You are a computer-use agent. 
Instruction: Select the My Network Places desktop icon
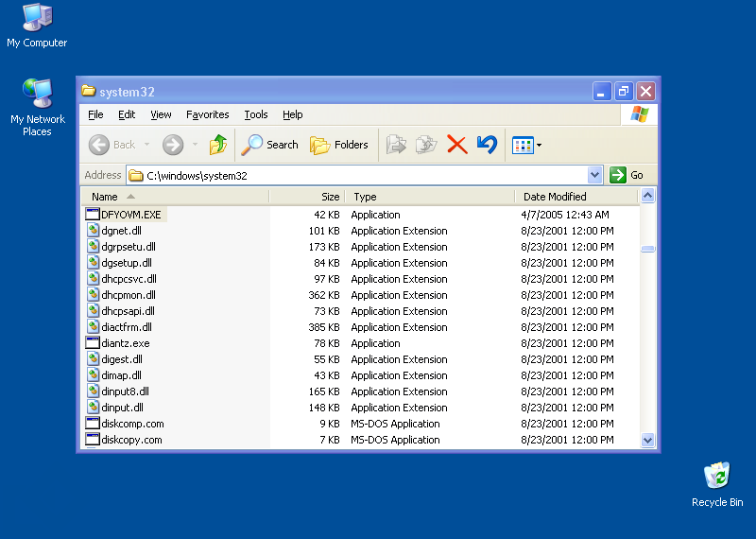point(38,108)
